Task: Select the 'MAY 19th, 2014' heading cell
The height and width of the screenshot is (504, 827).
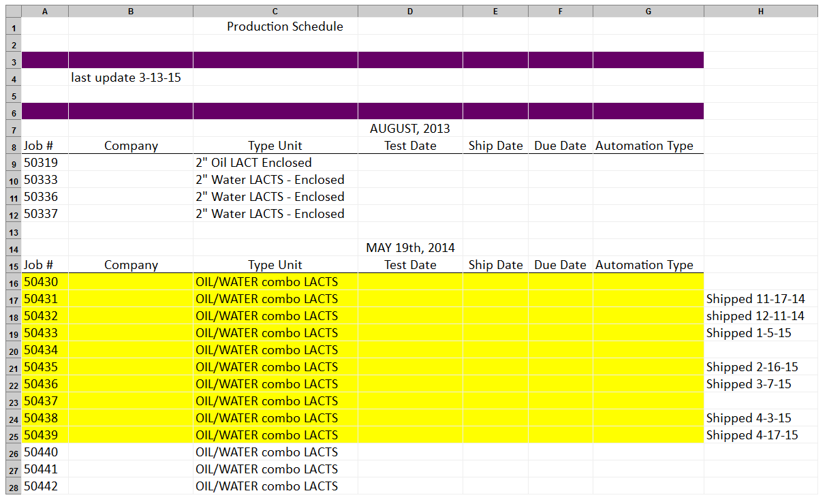Action: click(410, 247)
